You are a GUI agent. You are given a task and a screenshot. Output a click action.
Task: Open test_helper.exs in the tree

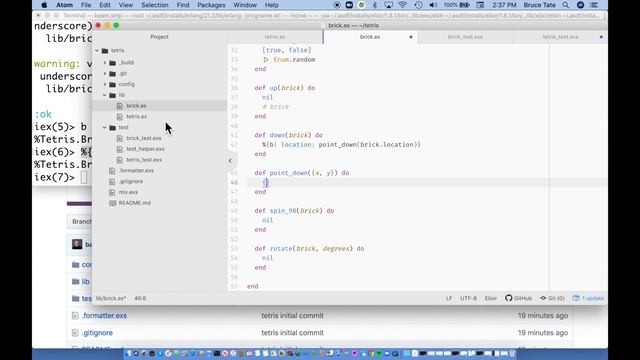pos(145,149)
